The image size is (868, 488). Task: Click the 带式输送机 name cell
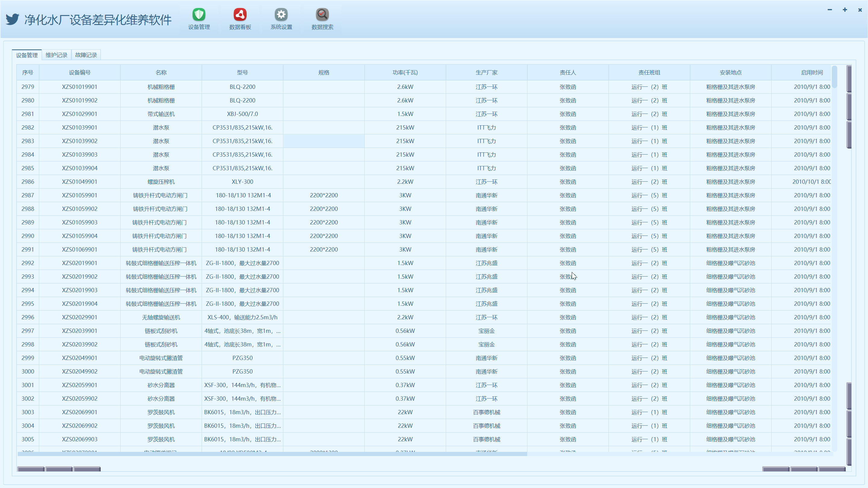[161, 114]
